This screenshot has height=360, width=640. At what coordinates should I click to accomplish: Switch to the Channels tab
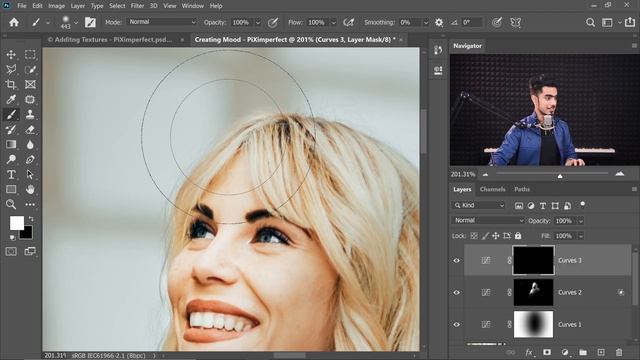pos(493,189)
